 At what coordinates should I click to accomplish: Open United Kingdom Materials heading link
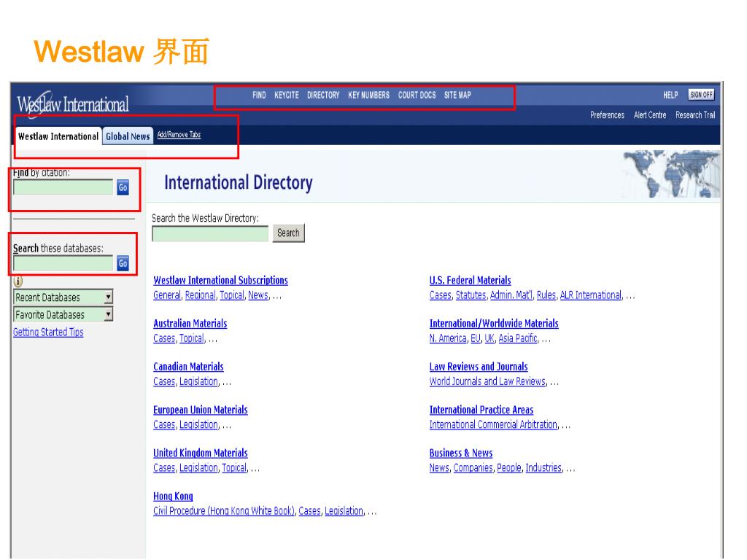coord(200,453)
